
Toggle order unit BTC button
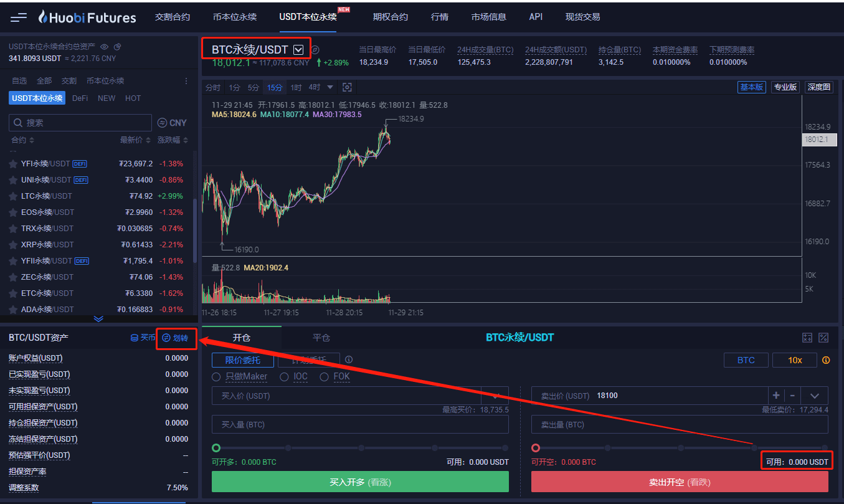(x=746, y=360)
